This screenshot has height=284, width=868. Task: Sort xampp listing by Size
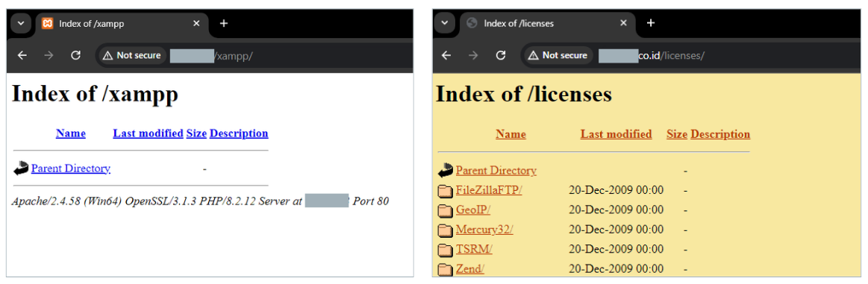point(196,133)
